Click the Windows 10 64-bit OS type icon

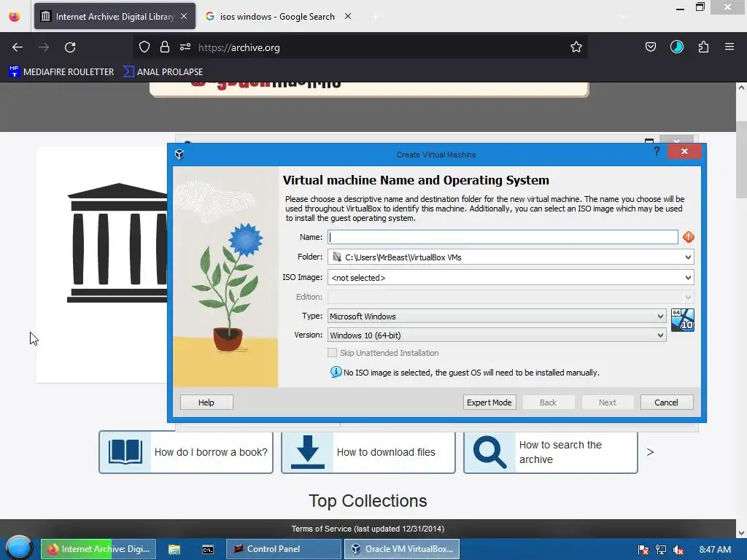(x=683, y=319)
